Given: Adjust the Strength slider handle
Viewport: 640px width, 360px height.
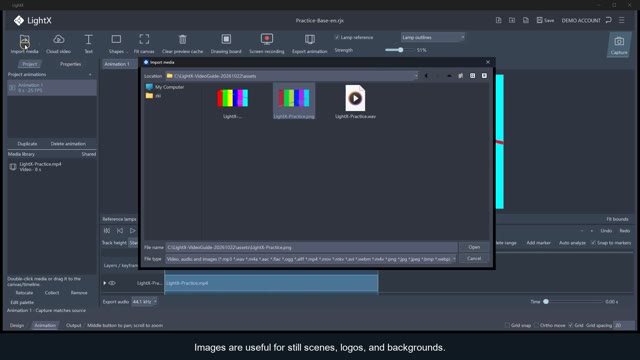Looking at the screenshot, I should tap(400, 50).
